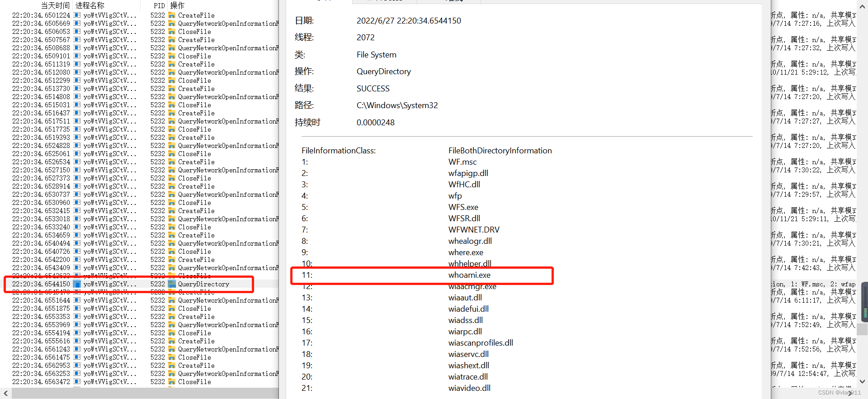Click the CreateFile operation icon at 22:20:34.6501224
The width and height of the screenshot is (868, 399).
coord(172,15)
